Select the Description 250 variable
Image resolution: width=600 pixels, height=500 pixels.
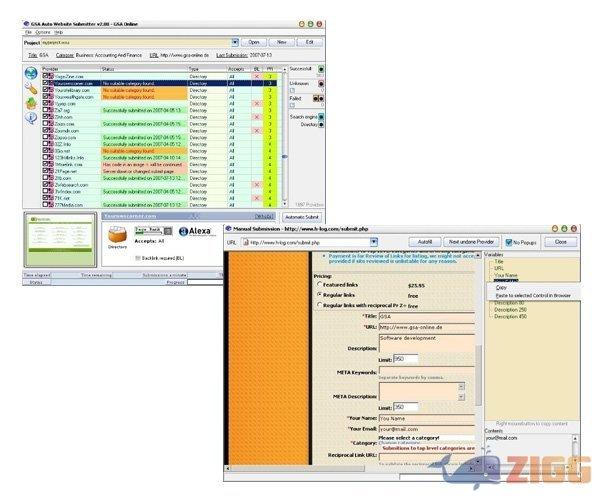point(510,309)
